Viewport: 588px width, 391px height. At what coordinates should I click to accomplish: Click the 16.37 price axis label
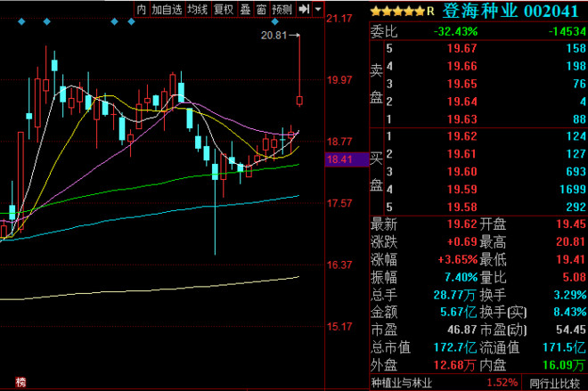click(339, 265)
